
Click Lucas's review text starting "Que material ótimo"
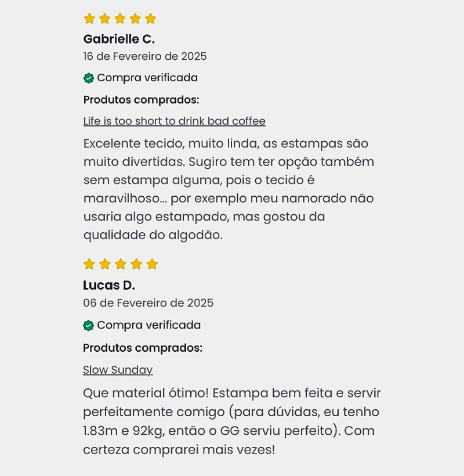tap(231, 421)
